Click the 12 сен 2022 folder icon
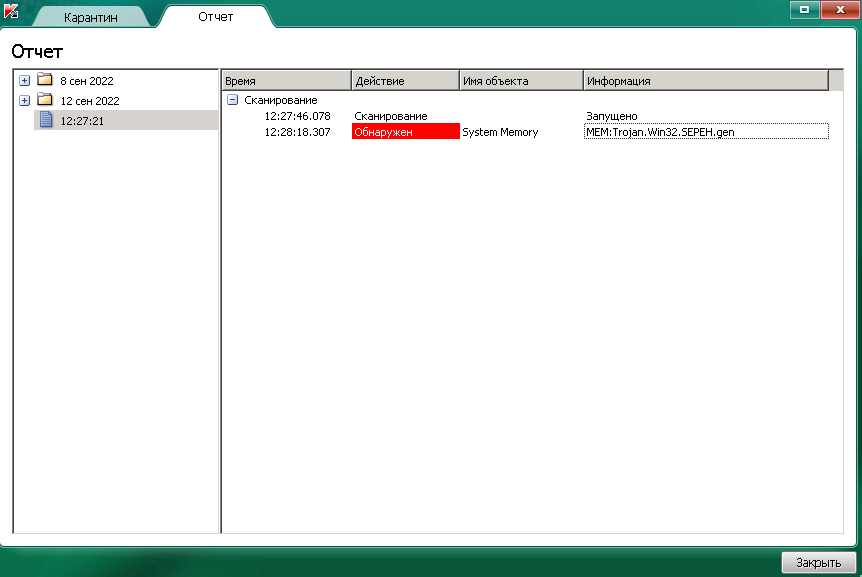The width and height of the screenshot is (862, 577). [45, 99]
